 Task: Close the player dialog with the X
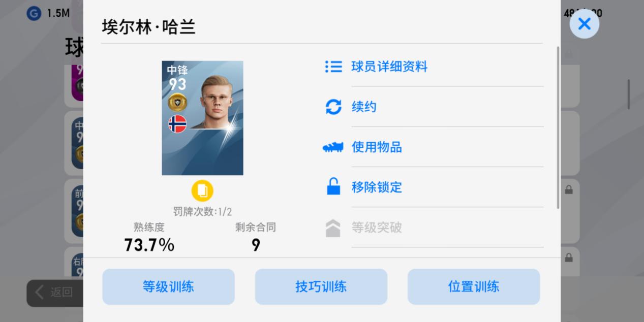pos(584,23)
